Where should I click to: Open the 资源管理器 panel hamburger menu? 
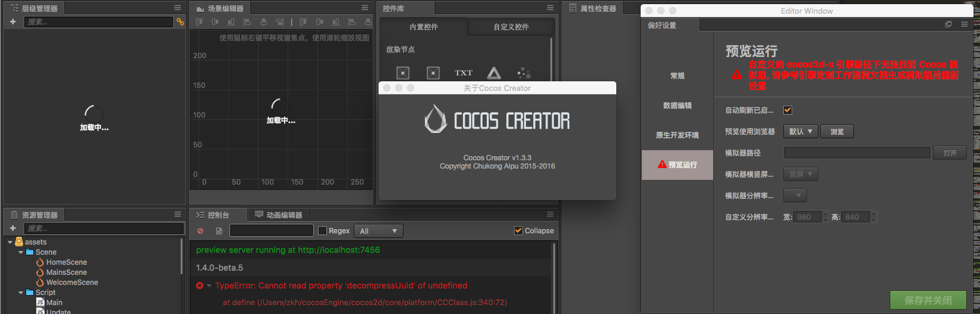pos(178,214)
